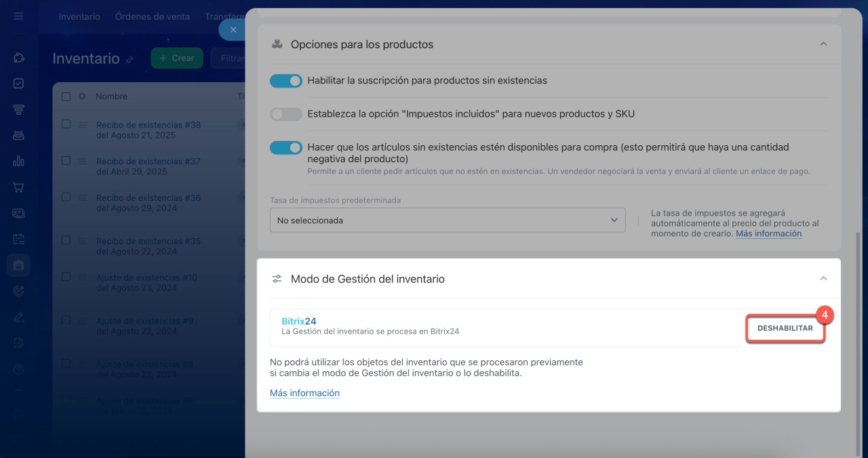The width and height of the screenshot is (868, 458).
Task: Toggle off out-of-stock items available for purchase
Action: (285, 147)
